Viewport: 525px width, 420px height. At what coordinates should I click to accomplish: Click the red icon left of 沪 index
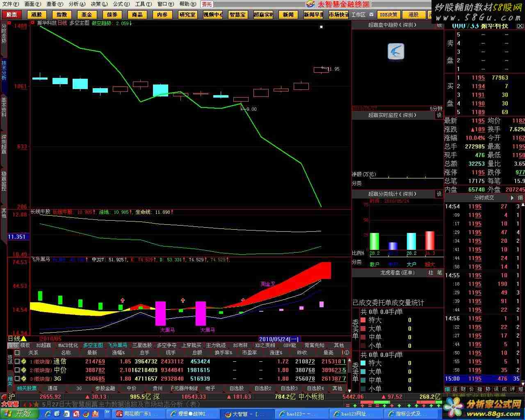[4, 397]
